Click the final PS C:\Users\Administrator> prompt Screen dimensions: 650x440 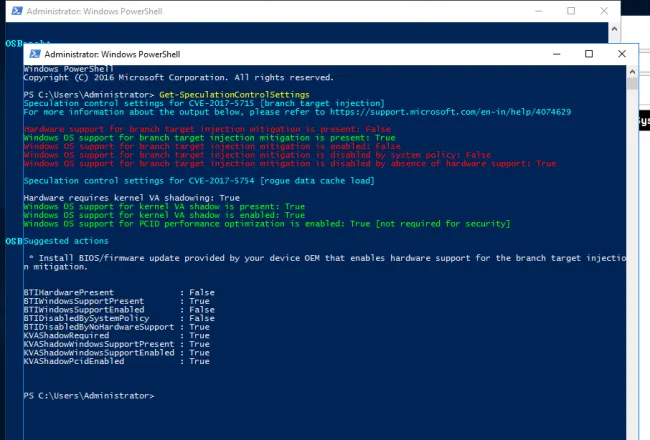[89, 396]
